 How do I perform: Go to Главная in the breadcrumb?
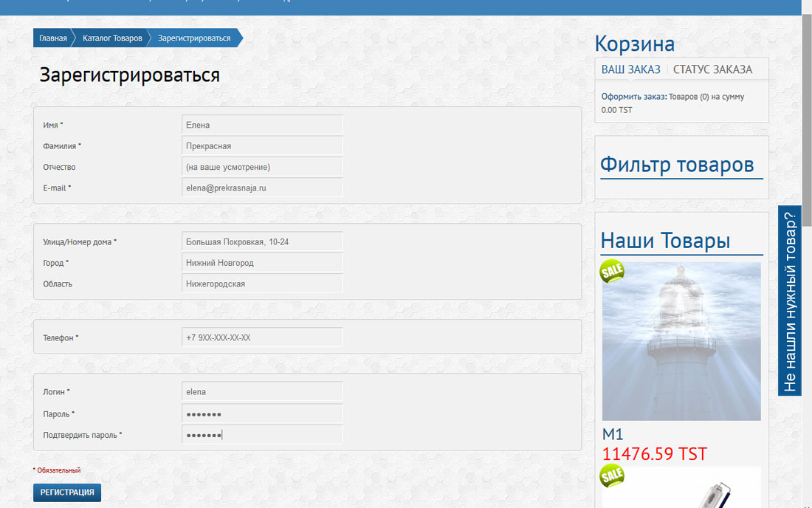pos(53,38)
